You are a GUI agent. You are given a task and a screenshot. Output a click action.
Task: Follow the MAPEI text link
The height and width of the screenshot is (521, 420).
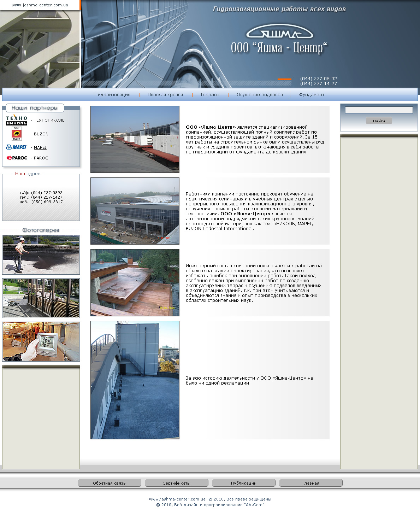click(x=40, y=147)
